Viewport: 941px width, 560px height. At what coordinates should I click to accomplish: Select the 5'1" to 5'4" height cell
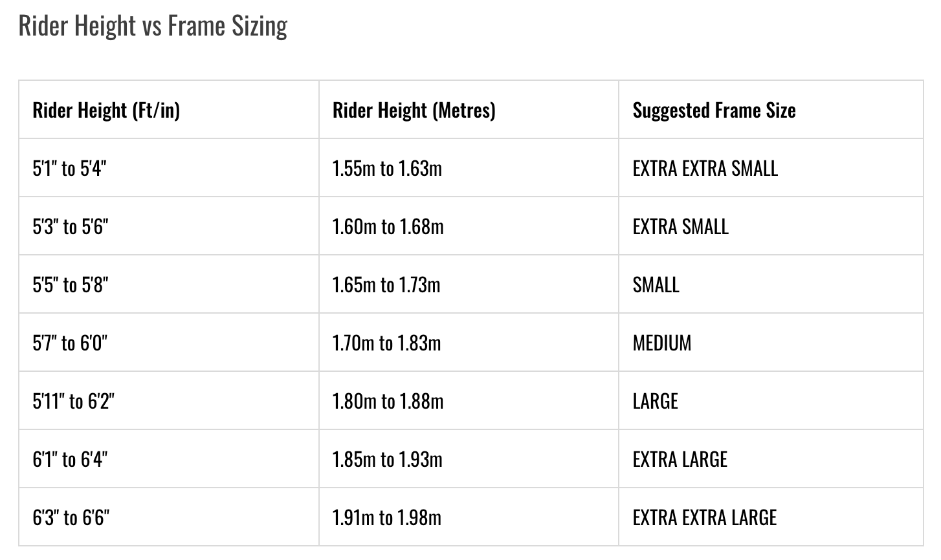pos(69,168)
